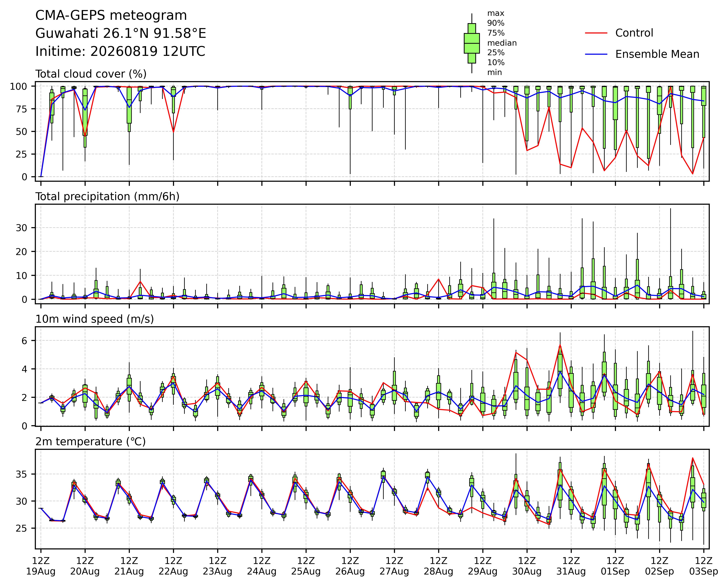This screenshot has width=728, height=586.
Task: Click the '30' tick on precipitation axis
Action: click(21, 228)
